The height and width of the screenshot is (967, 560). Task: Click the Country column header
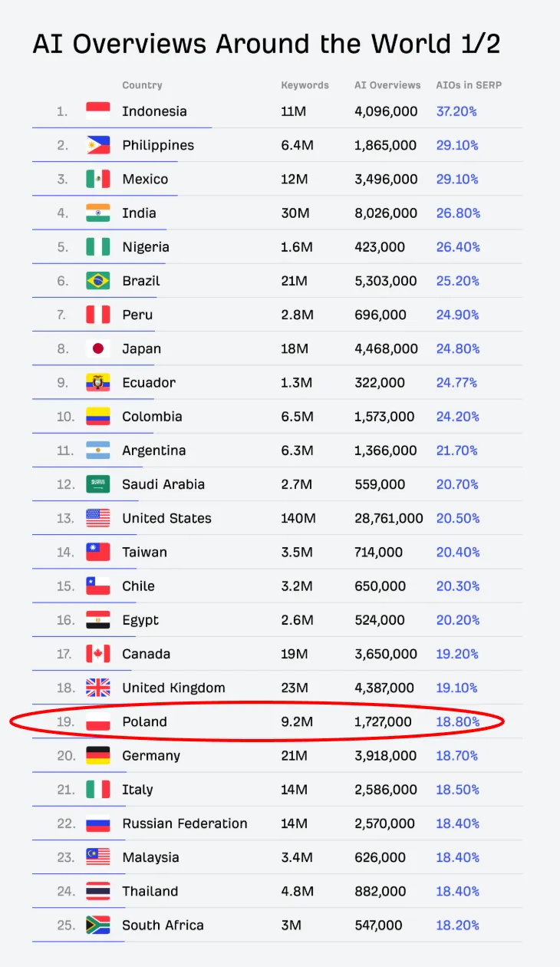coord(142,85)
